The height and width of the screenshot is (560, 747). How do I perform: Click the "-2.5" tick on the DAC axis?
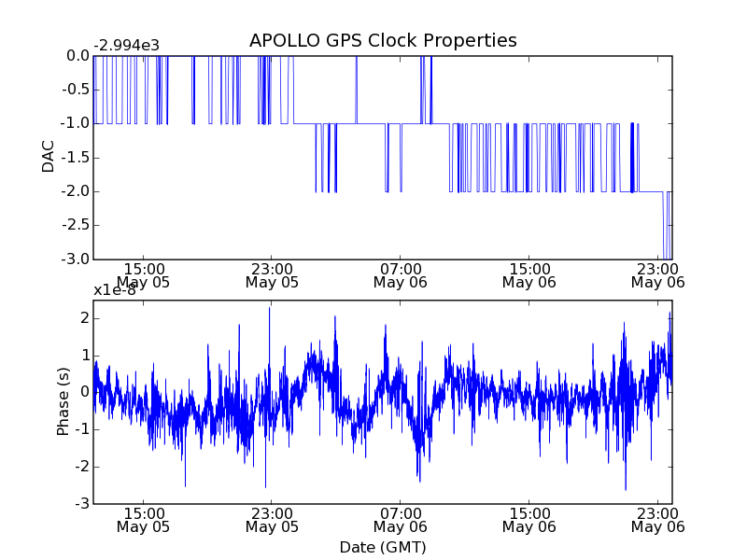[76, 225]
